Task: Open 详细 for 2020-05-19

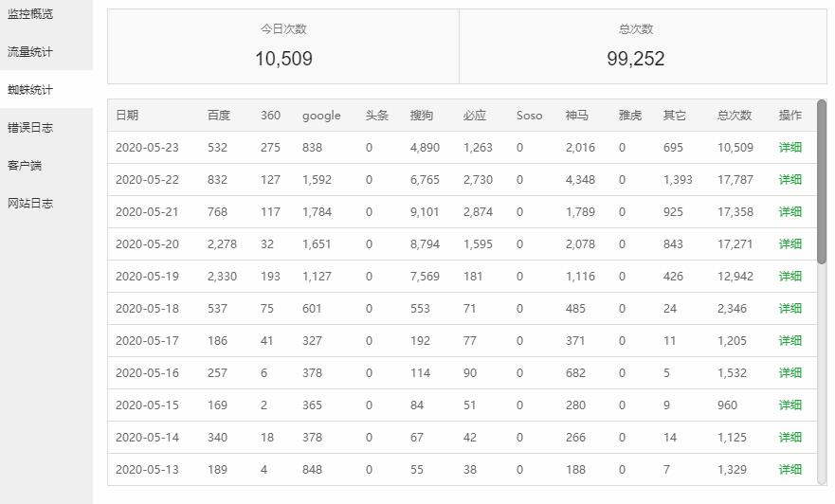Action: click(790, 277)
